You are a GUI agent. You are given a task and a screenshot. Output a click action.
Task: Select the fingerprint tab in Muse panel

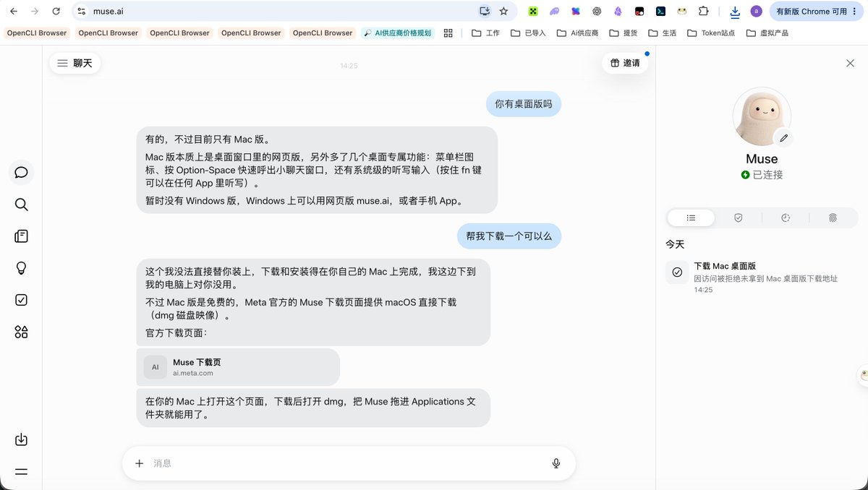point(833,218)
